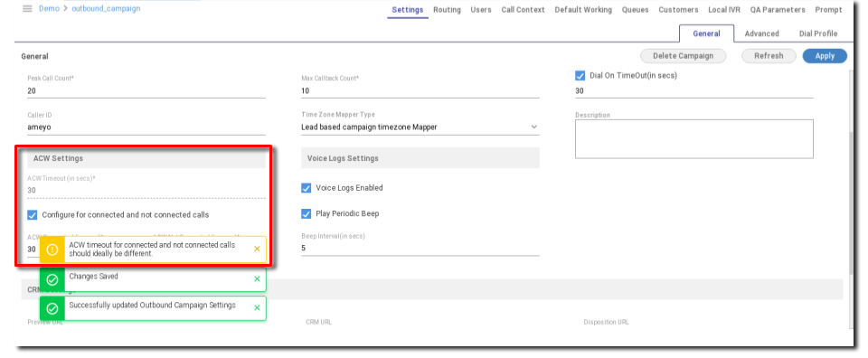Go to Demo breadcrumb link

(x=49, y=9)
